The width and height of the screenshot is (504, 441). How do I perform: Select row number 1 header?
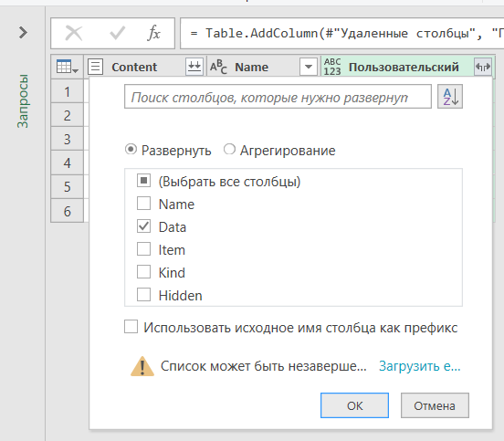[x=68, y=91]
